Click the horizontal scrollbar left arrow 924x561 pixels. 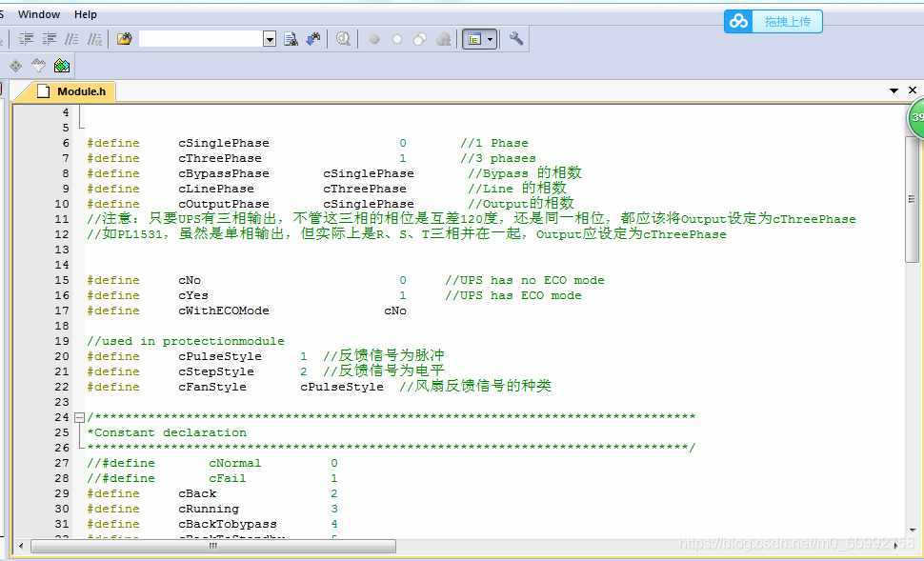pyautogui.click(x=21, y=547)
